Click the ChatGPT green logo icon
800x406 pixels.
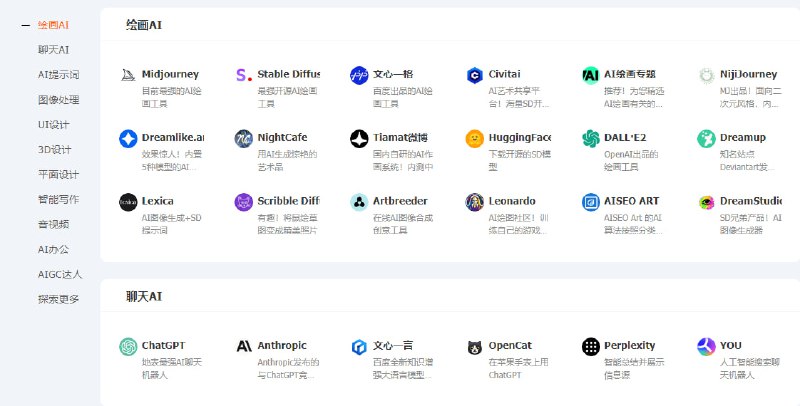point(128,347)
